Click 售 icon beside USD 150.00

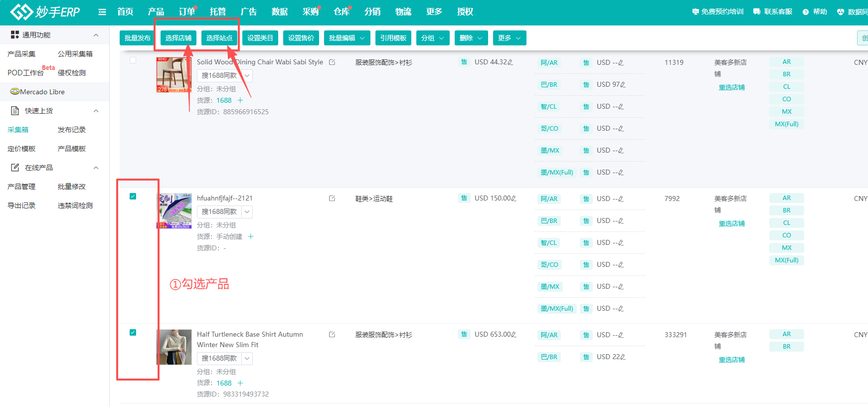coord(464,199)
